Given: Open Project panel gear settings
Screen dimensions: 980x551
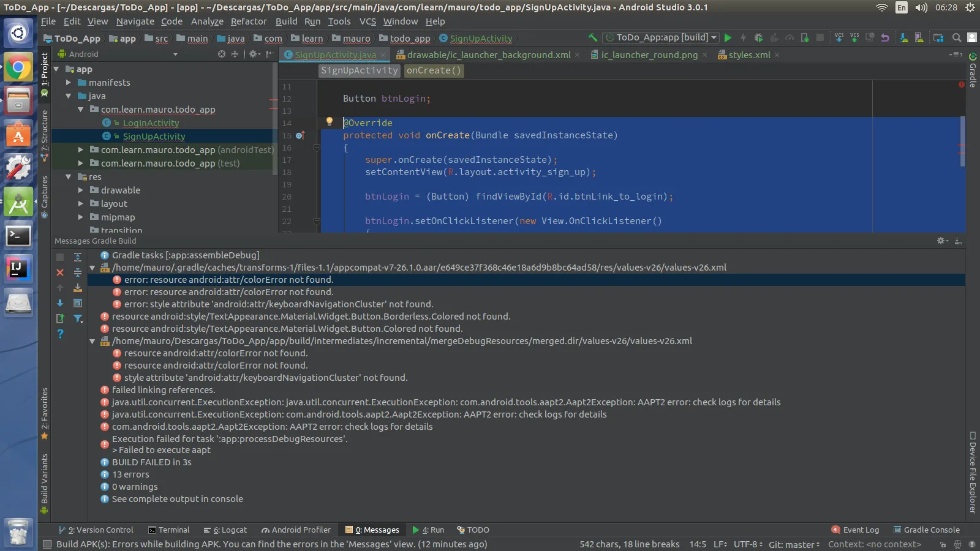Looking at the screenshot, I should (x=254, y=54).
